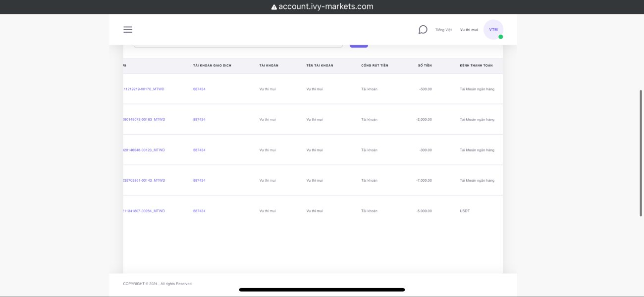Open transaction link ending 00170_MTWD
Image resolution: width=644 pixels, height=297 pixels.
point(144,89)
